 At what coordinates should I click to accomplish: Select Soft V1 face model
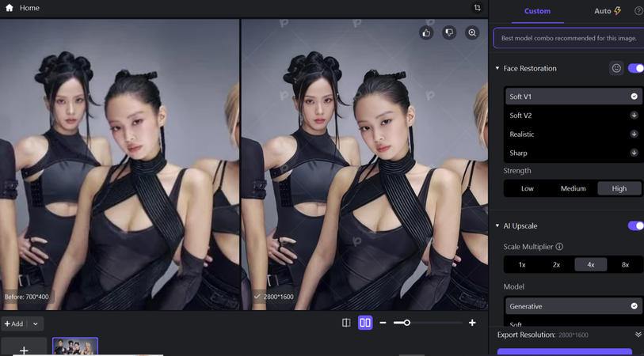[x=574, y=97]
